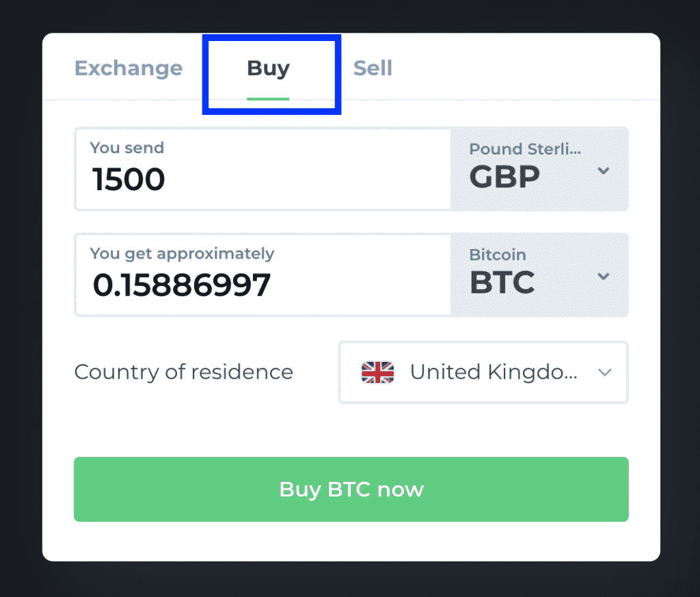Click the green underline beneath Buy
The image size is (700, 597).
coord(268,98)
